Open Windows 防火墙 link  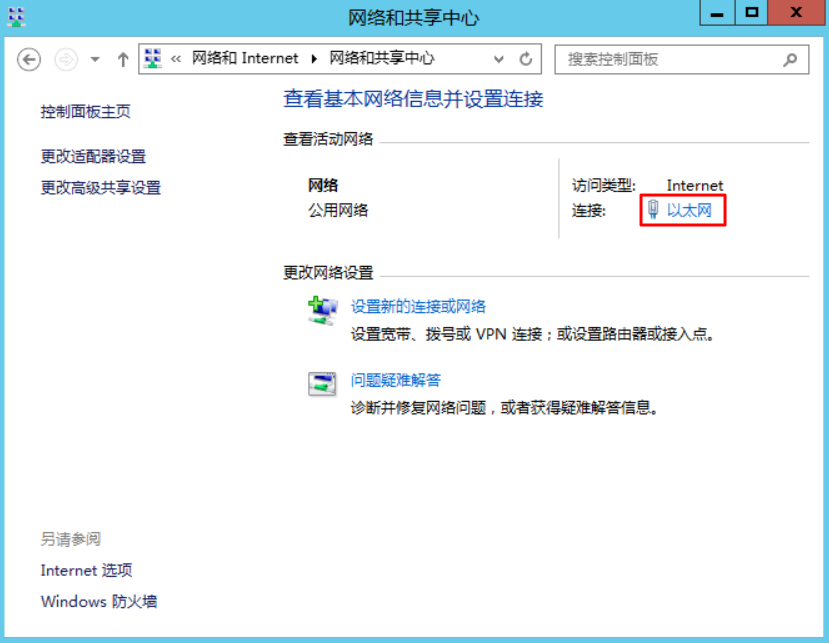click(99, 601)
